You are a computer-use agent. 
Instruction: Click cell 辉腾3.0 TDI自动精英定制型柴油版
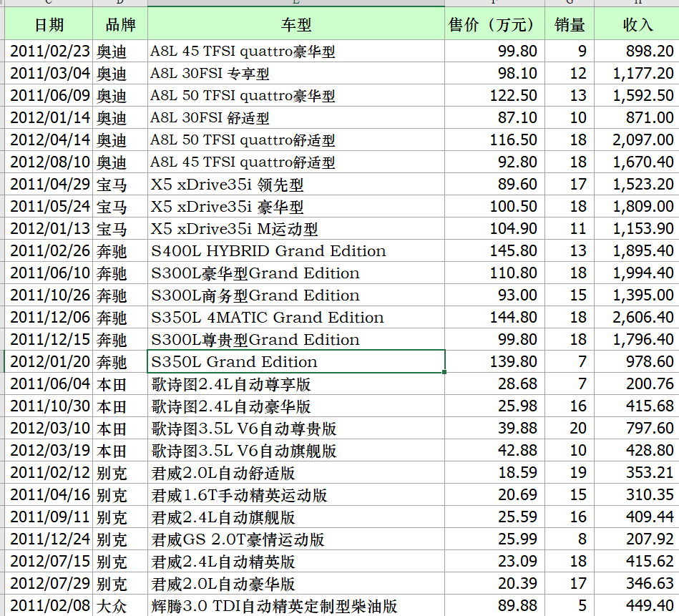(295, 605)
